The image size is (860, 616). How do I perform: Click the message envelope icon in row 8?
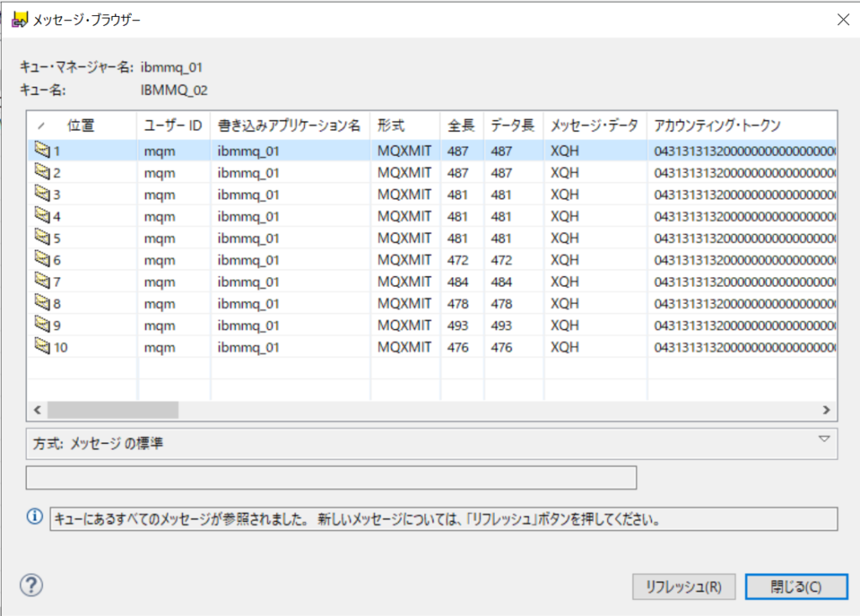42,302
